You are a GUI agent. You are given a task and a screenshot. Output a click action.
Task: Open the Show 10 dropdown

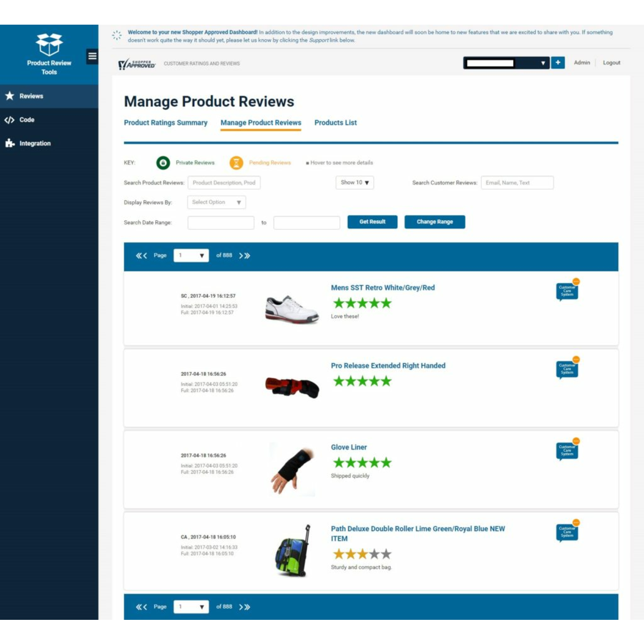click(355, 182)
